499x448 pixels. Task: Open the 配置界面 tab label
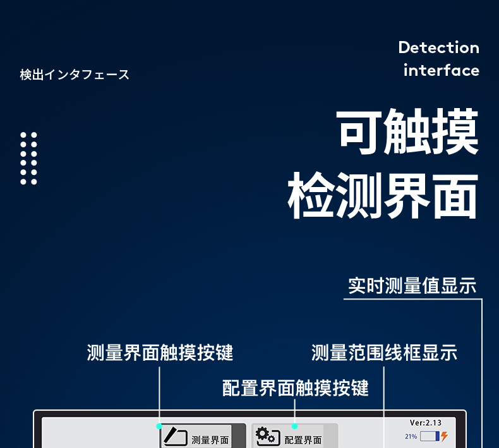click(303, 440)
